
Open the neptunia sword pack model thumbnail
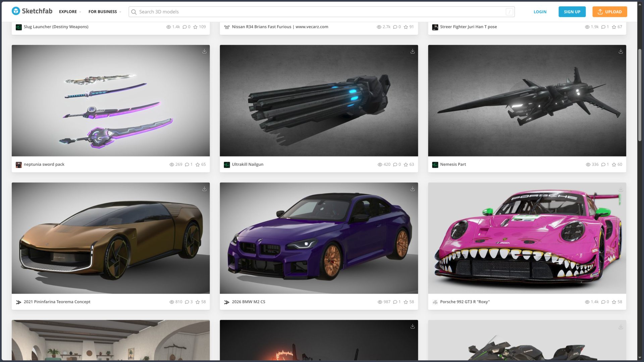(111, 101)
